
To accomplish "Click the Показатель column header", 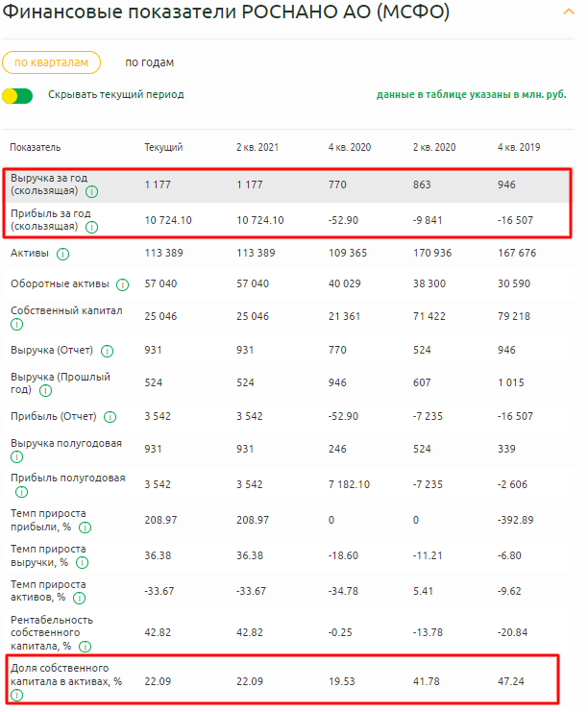I will 36,147.
